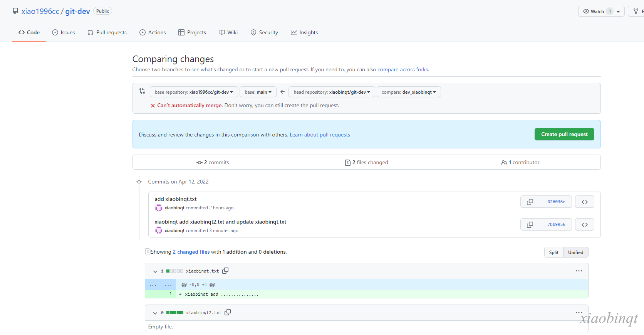
Task: Open commit 'xiaobinqt add xiaobinqt2.txt and update' title
Action: [x=220, y=222]
